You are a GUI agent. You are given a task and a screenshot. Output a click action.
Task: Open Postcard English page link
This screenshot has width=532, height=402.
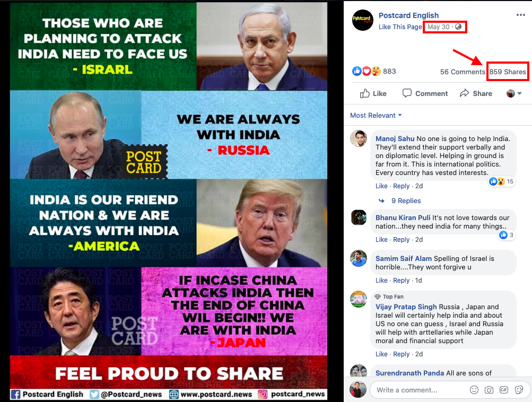coord(408,15)
